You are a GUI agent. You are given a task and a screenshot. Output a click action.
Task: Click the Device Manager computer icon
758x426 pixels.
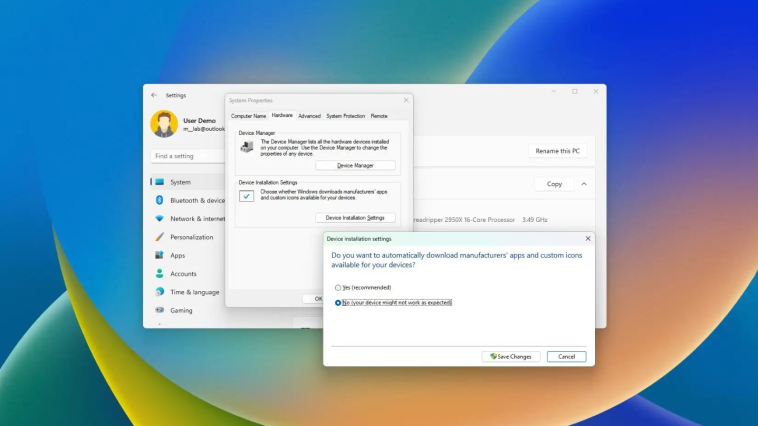click(x=247, y=147)
